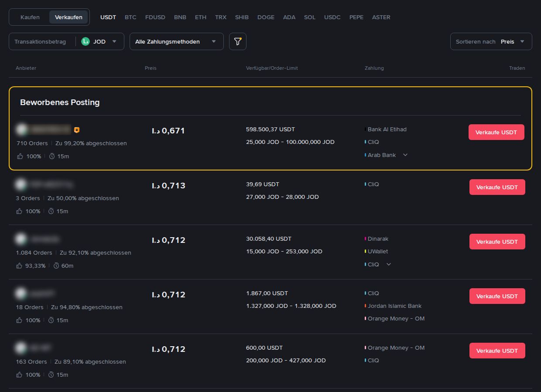The image size is (541, 392).
Task: Select the USDT tab
Action: pos(108,17)
